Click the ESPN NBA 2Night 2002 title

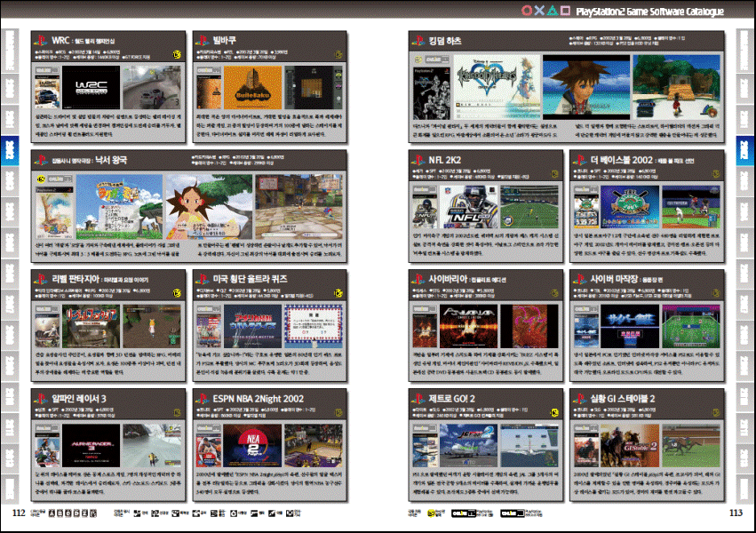(x=259, y=399)
